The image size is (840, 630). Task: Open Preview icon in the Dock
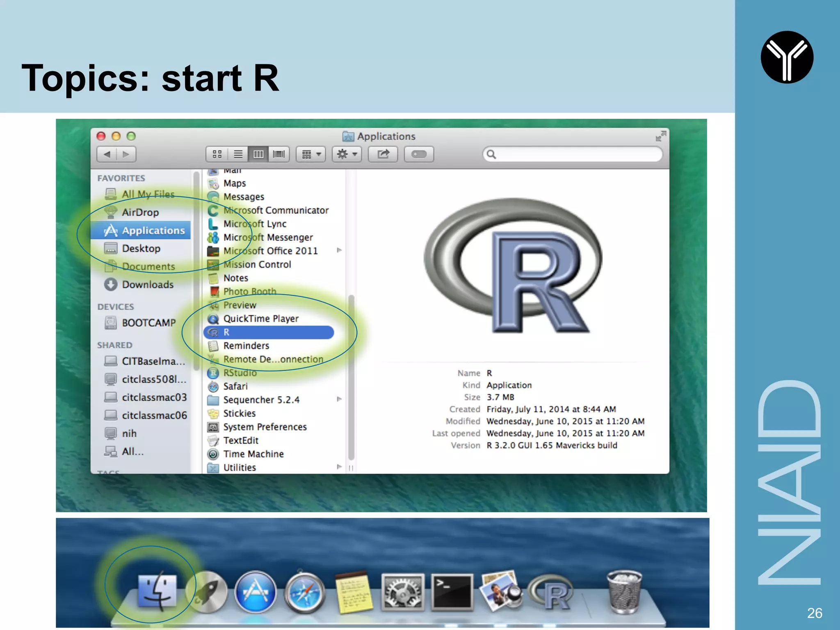(501, 591)
